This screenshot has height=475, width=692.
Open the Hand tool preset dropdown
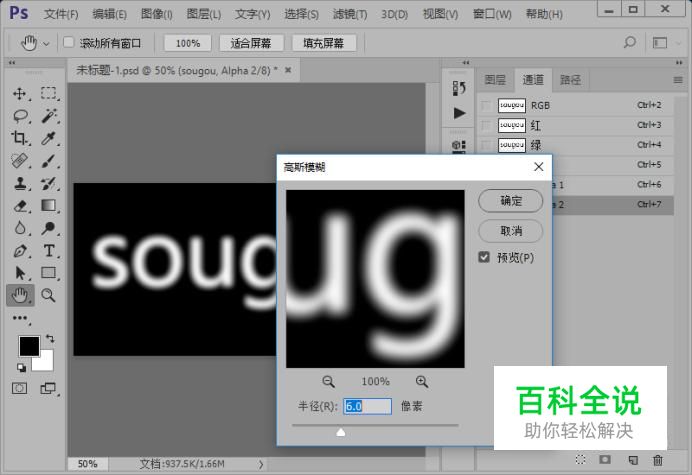pos(46,44)
